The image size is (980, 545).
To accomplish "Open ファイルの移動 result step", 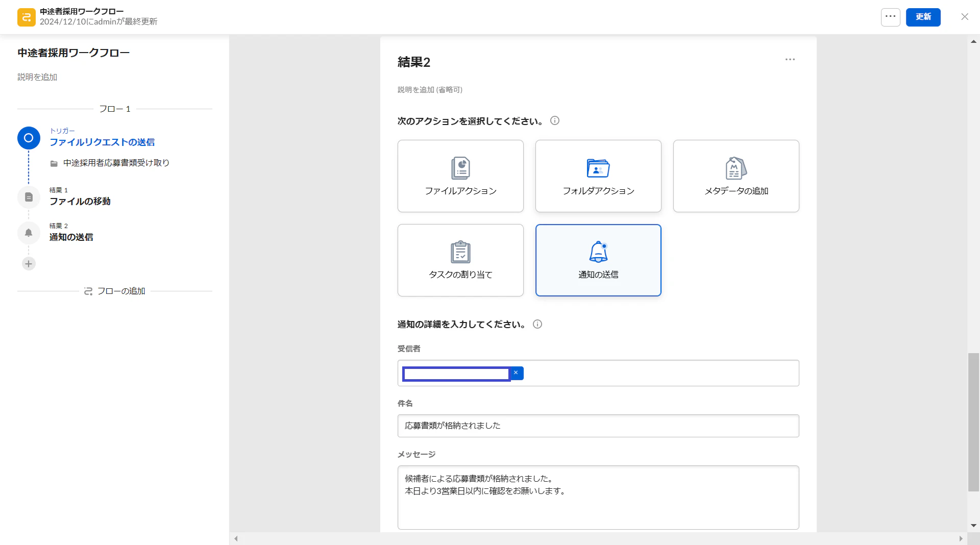I will point(80,202).
